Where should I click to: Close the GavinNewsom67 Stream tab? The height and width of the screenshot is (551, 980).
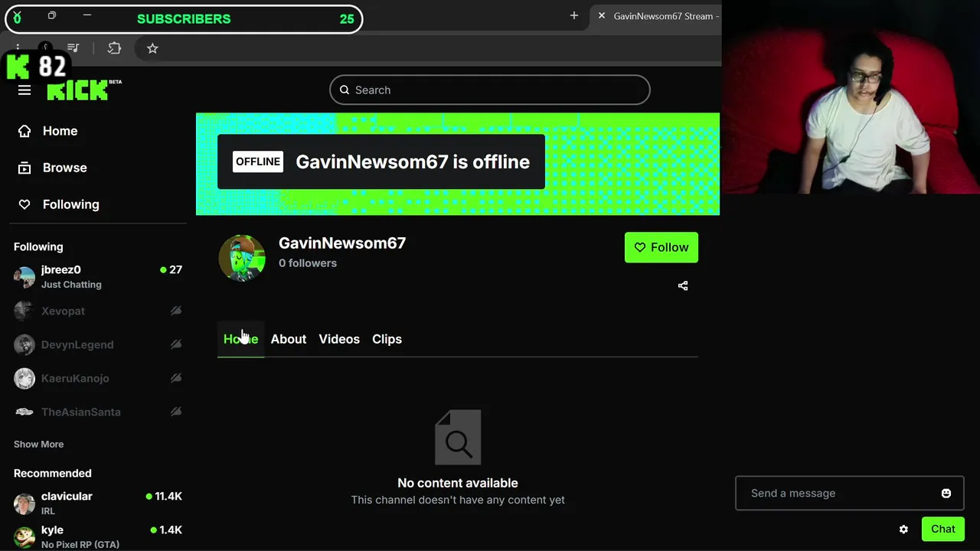602,15
